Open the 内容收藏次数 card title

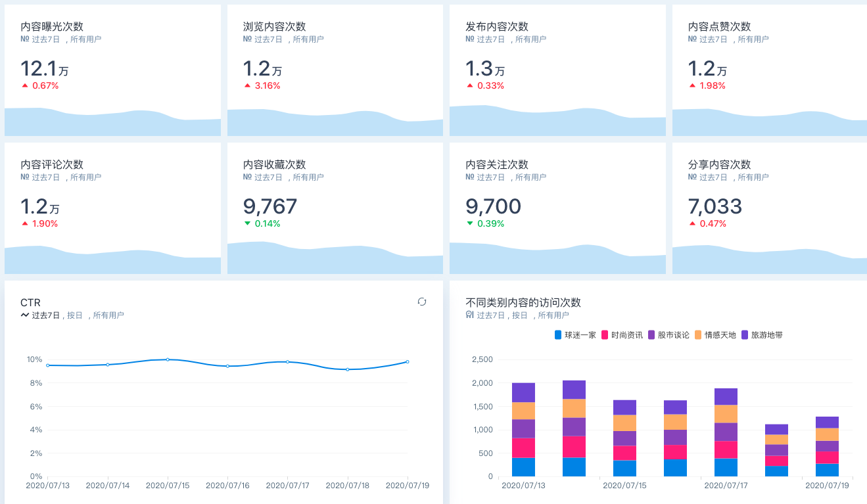[x=275, y=165]
